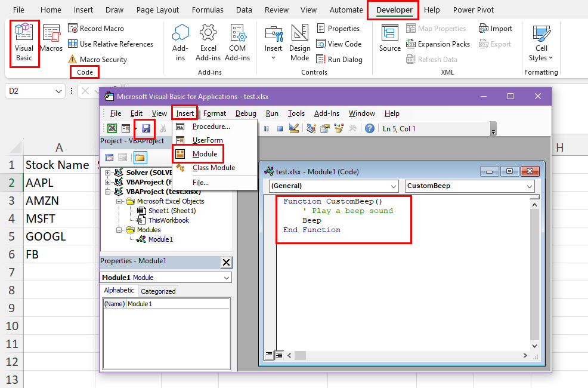Open the Tools menu in VBA editor

coord(296,113)
